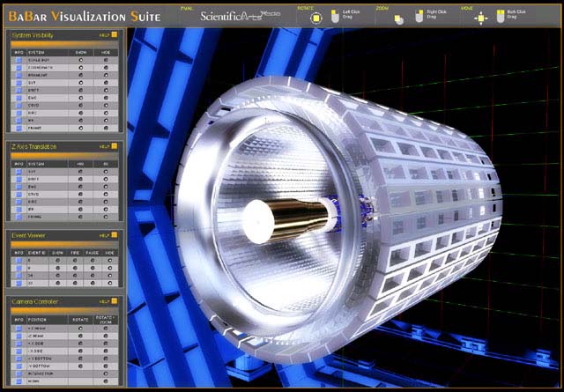Open the ScientificArts email link
The width and height of the screenshot is (564, 392).
click(241, 16)
